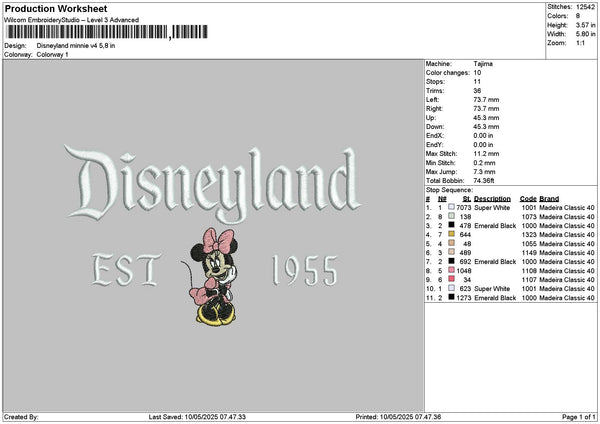Click the Total Bobbin value 74.36ft
Image resolution: width=600 pixels, height=424 pixels.
tap(484, 181)
